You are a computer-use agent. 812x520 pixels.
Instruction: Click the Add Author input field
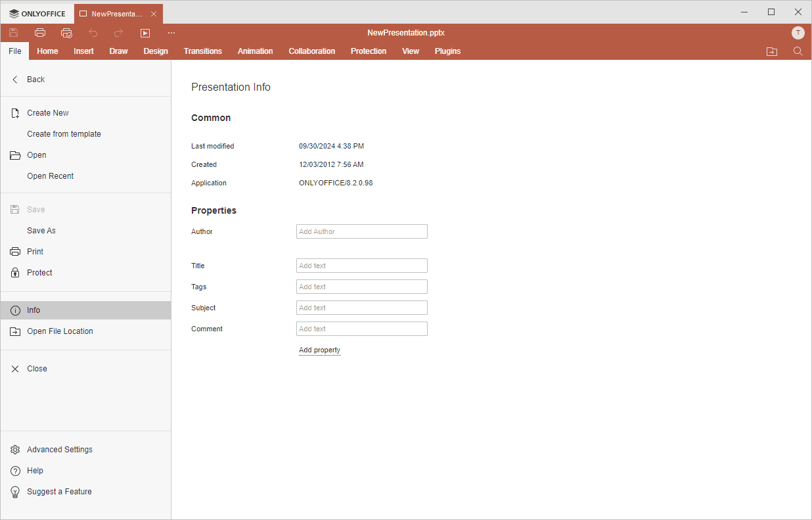pos(361,231)
